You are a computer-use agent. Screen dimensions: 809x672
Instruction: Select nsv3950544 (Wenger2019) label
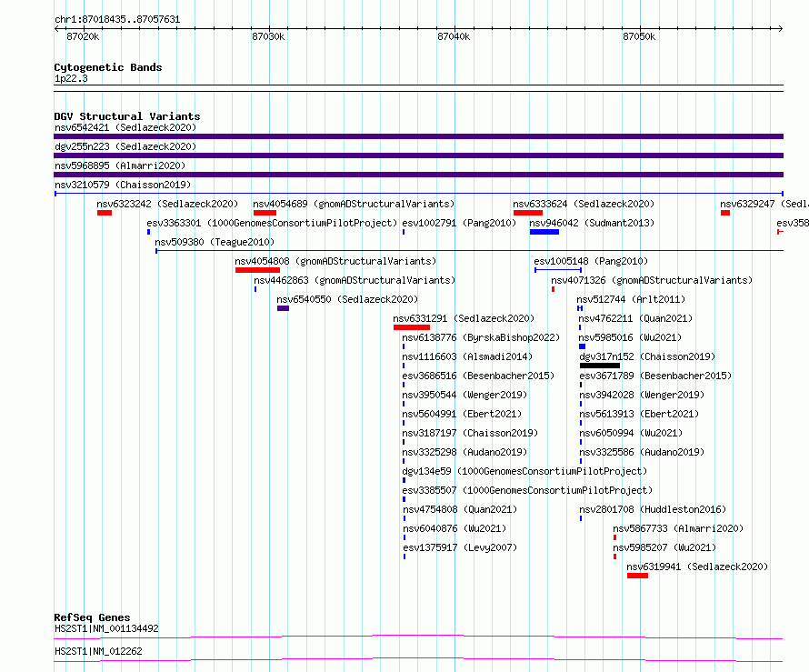pos(464,395)
